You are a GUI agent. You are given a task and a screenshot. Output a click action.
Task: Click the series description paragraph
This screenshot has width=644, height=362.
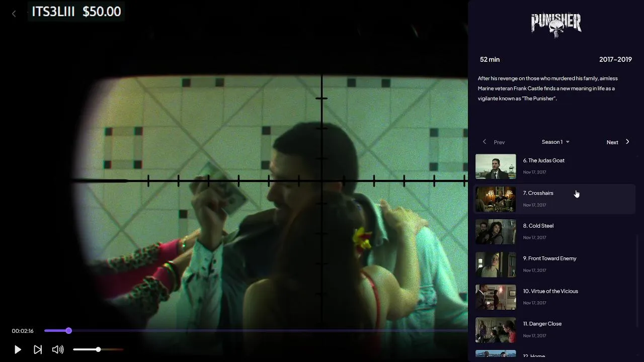coord(547,88)
